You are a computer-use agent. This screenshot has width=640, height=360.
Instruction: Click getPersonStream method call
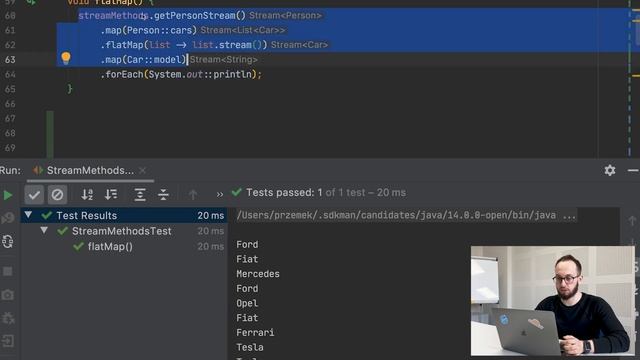[x=200, y=16]
